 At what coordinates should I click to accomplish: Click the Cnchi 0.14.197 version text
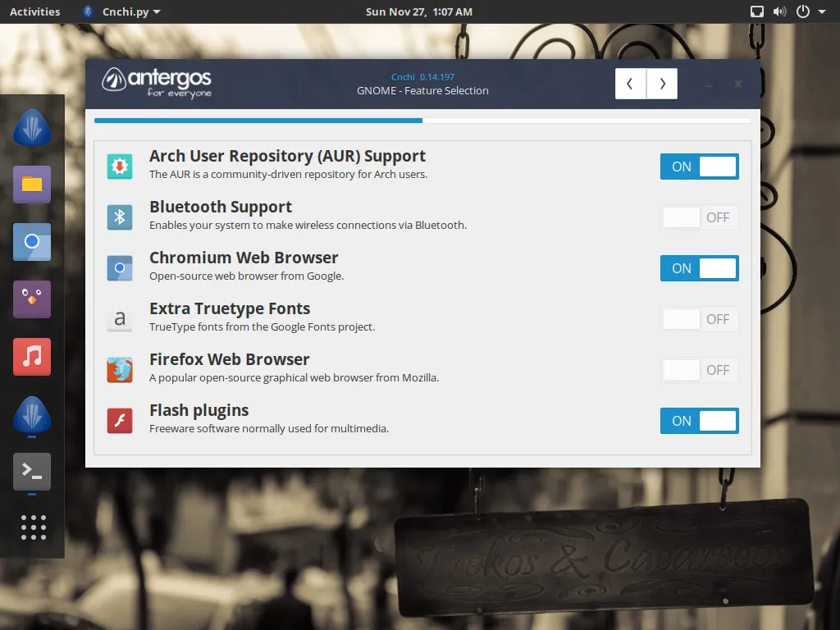(422, 76)
